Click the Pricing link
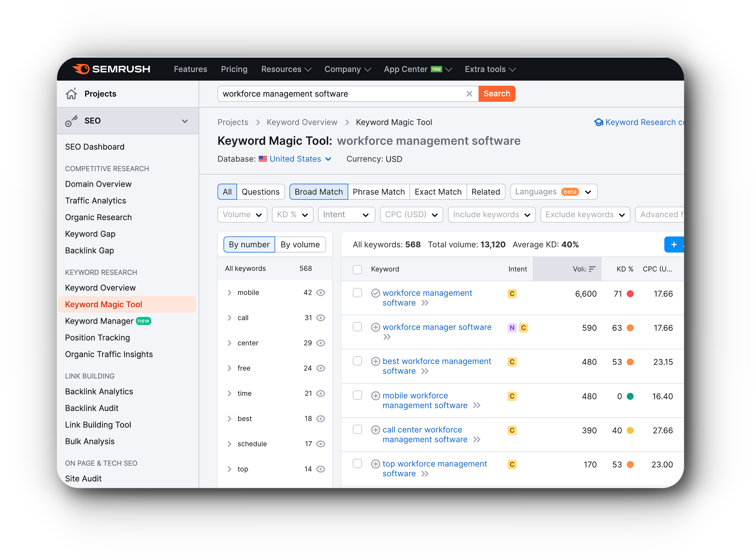756x560 pixels. [x=234, y=70]
